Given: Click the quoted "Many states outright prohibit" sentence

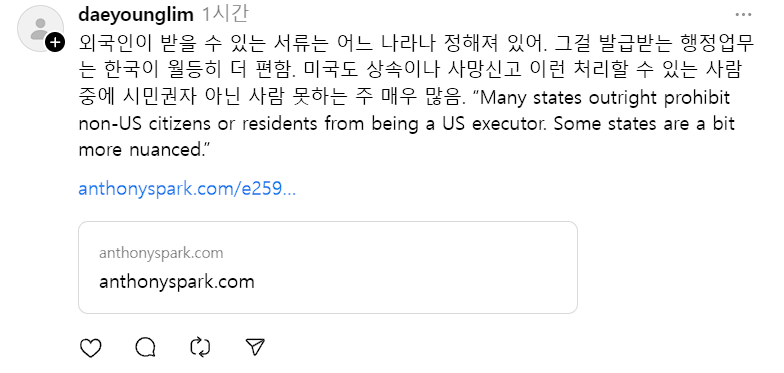Looking at the screenshot, I should click(x=598, y=98).
